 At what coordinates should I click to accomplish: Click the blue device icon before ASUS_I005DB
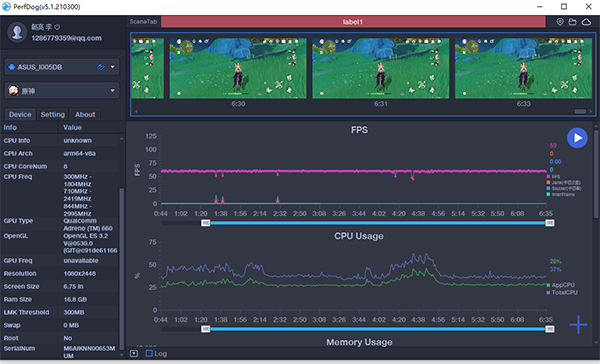point(11,67)
